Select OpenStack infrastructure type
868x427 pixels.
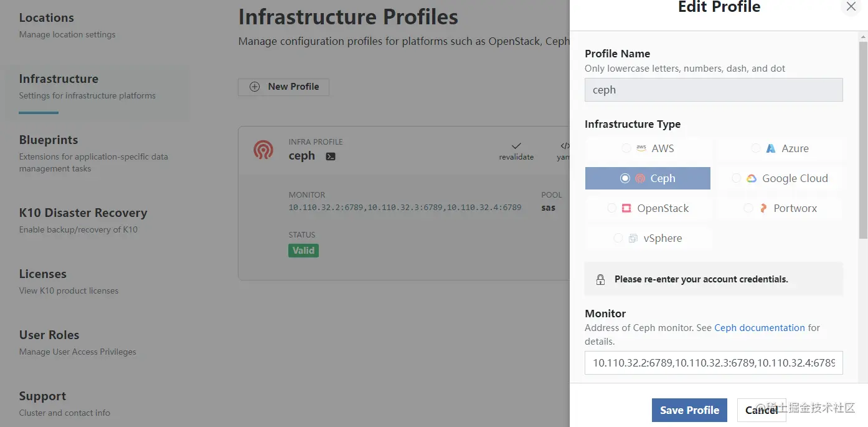tap(648, 208)
